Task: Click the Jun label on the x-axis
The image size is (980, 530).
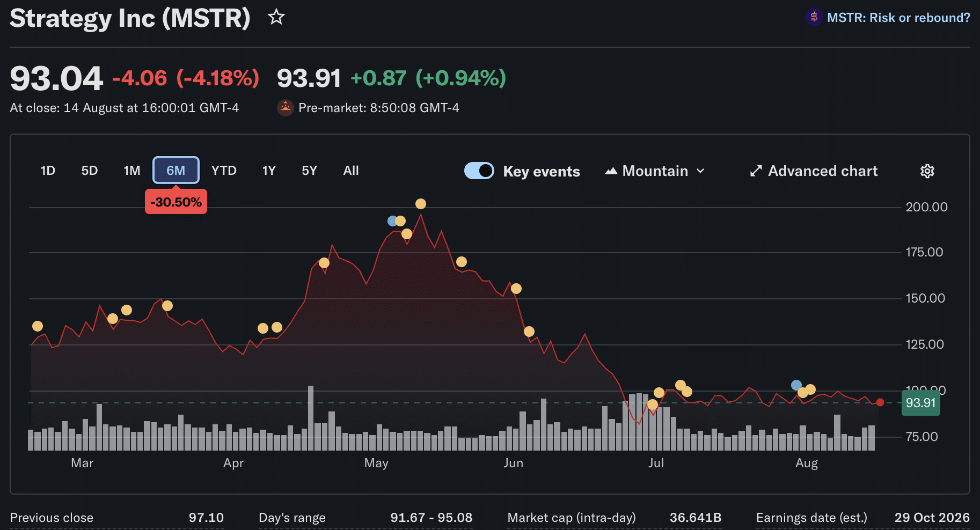Action: (513, 463)
